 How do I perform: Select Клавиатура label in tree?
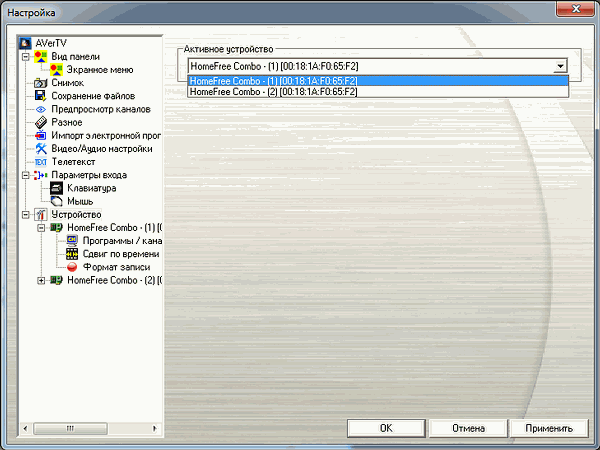pos(91,188)
